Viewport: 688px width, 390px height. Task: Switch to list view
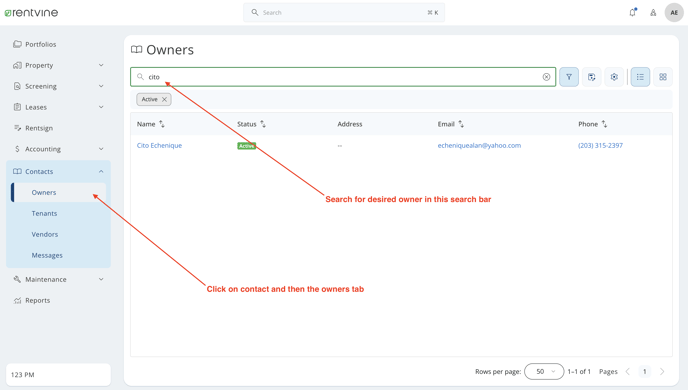pyautogui.click(x=640, y=77)
